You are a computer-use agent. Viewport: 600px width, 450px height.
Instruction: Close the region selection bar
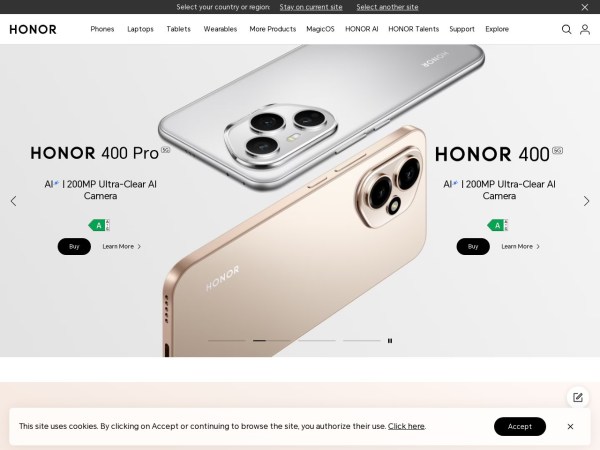pos(585,7)
